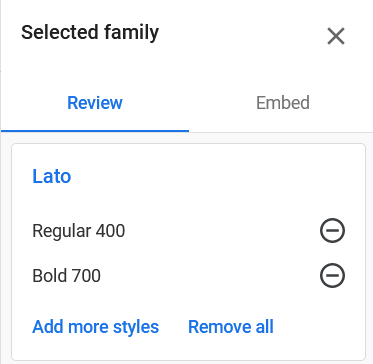Dismiss panel using the X icon
This screenshot has width=373, height=364.
pyautogui.click(x=336, y=36)
